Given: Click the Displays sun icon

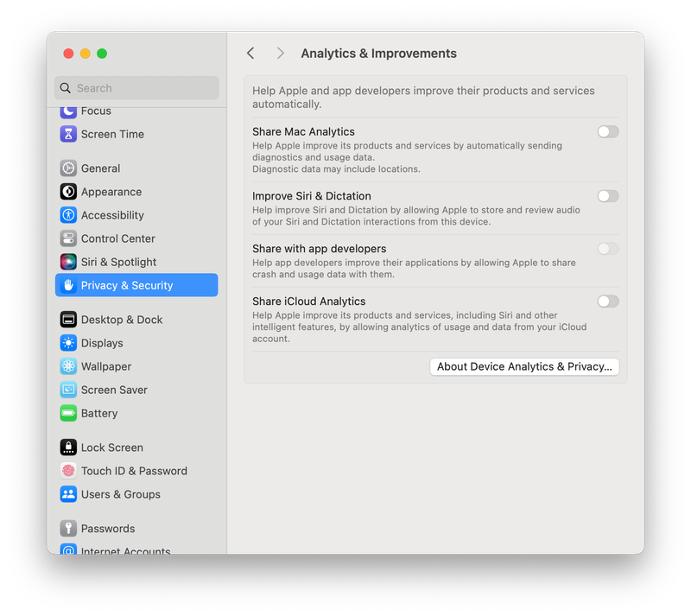Looking at the screenshot, I should [68, 343].
